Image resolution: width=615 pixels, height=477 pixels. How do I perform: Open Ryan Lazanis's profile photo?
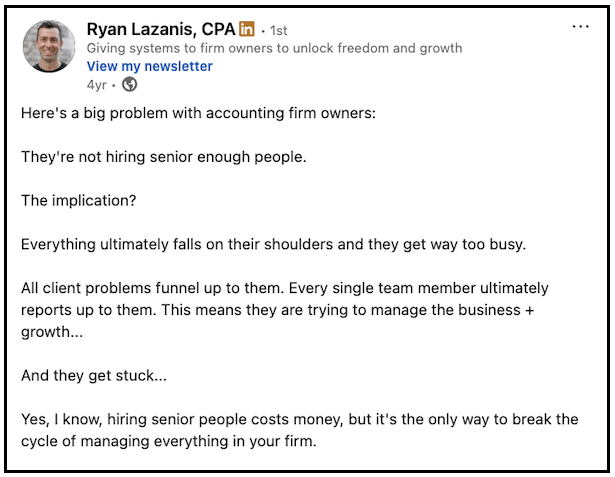pos(49,47)
